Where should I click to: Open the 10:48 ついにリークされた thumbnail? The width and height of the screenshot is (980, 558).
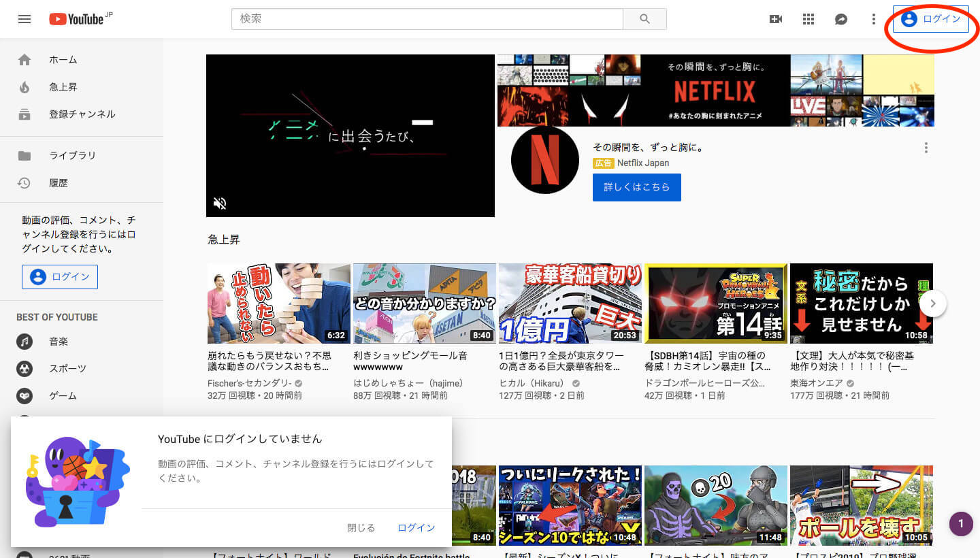click(x=570, y=506)
